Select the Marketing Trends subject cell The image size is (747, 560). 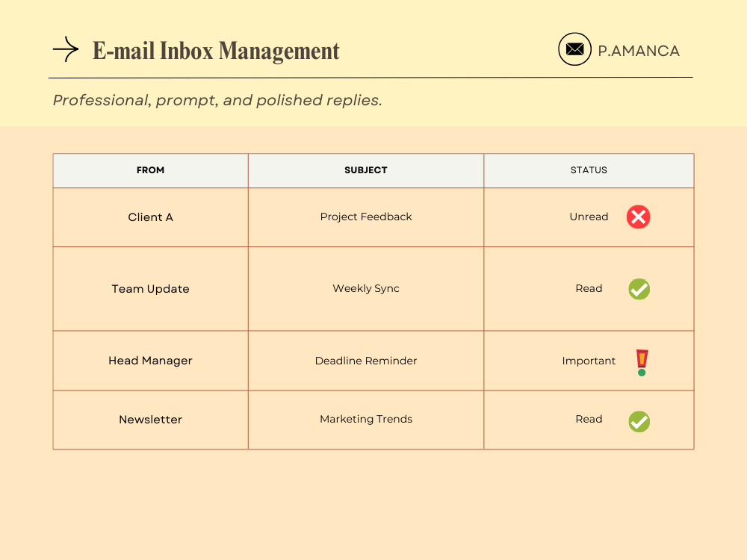point(366,420)
